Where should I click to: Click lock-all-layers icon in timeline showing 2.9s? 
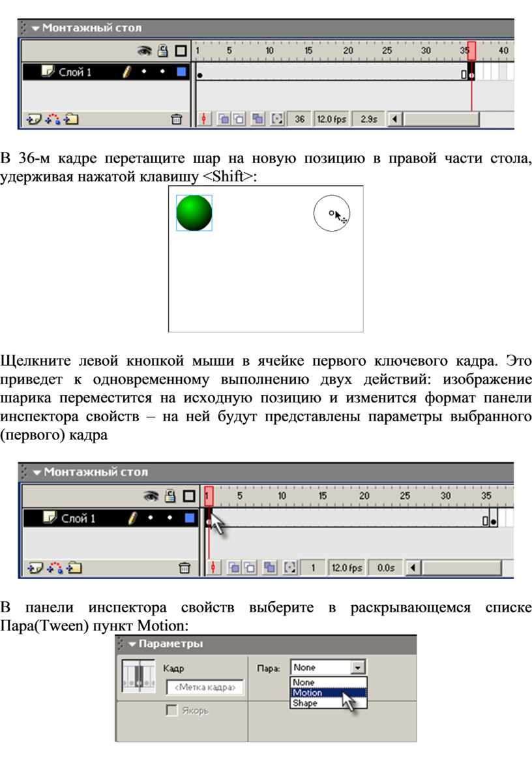point(163,50)
